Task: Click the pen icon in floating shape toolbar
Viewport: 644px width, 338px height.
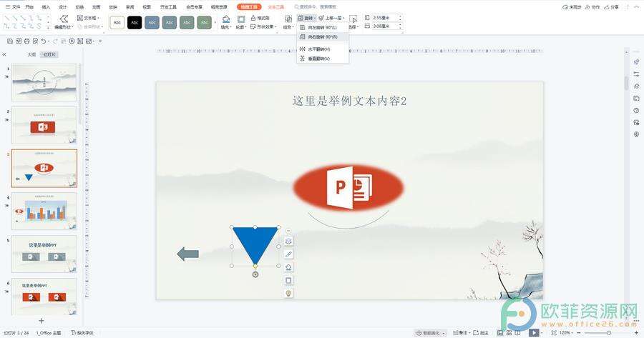Action: coord(288,254)
